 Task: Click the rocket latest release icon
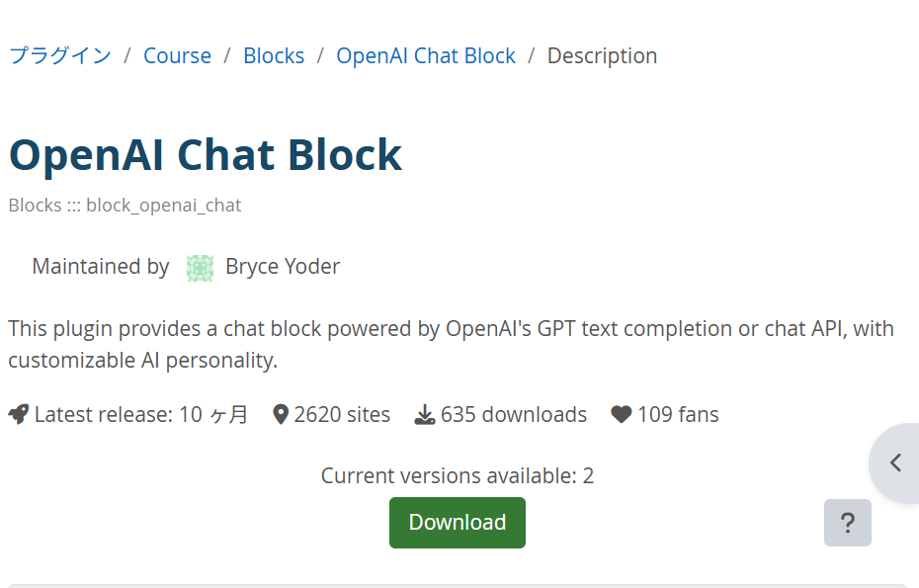(19, 415)
